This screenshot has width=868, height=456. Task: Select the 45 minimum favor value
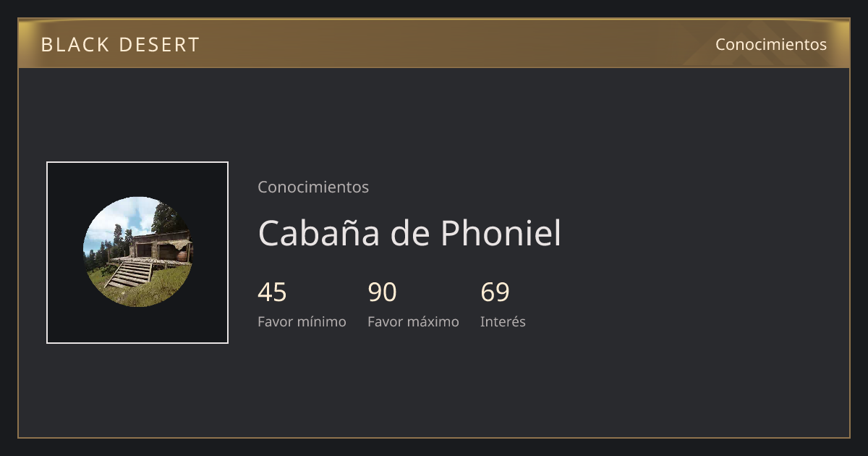(272, 292)
